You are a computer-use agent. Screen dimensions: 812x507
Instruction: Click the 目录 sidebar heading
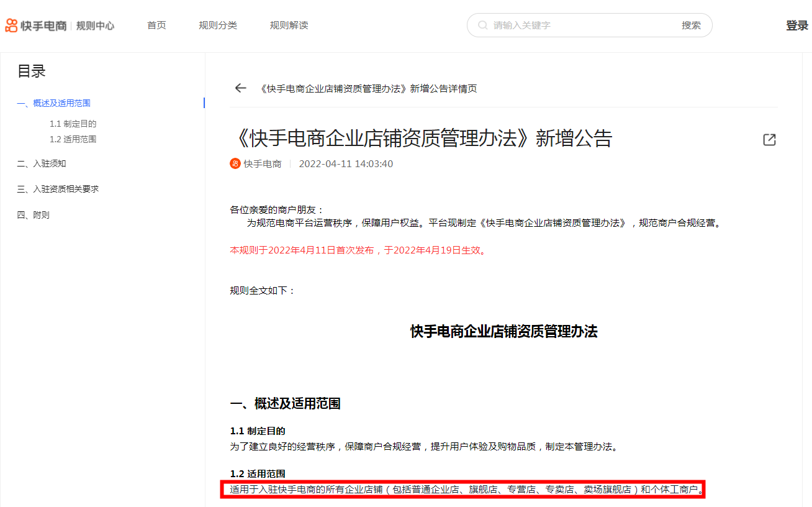[x=32, y=71]
